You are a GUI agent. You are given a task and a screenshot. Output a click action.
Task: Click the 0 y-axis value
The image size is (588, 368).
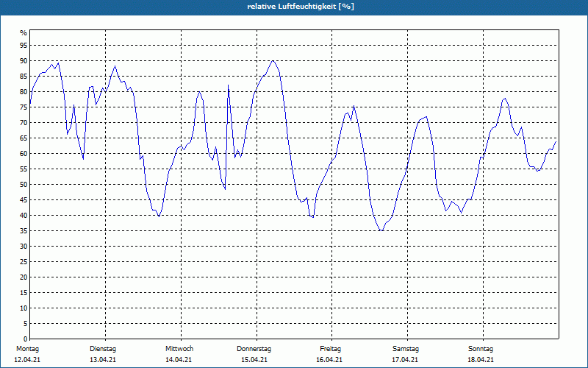coord(26,339)
